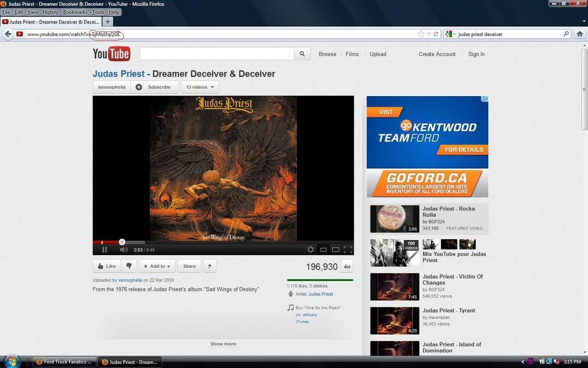Open the Add to dropdown
588x368 pixels.
tap(157, 266)
